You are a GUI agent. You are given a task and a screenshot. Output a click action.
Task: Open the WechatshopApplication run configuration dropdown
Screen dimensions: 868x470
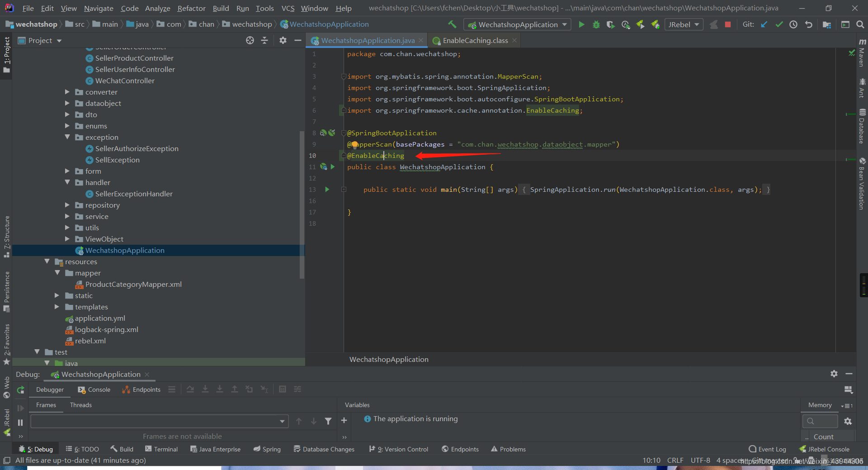[x=517, y=24]
